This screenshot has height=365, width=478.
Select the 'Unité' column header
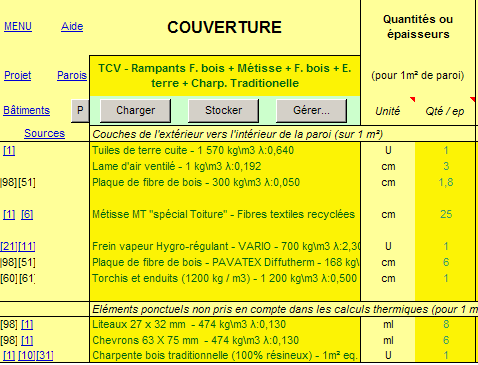(388, 111)
